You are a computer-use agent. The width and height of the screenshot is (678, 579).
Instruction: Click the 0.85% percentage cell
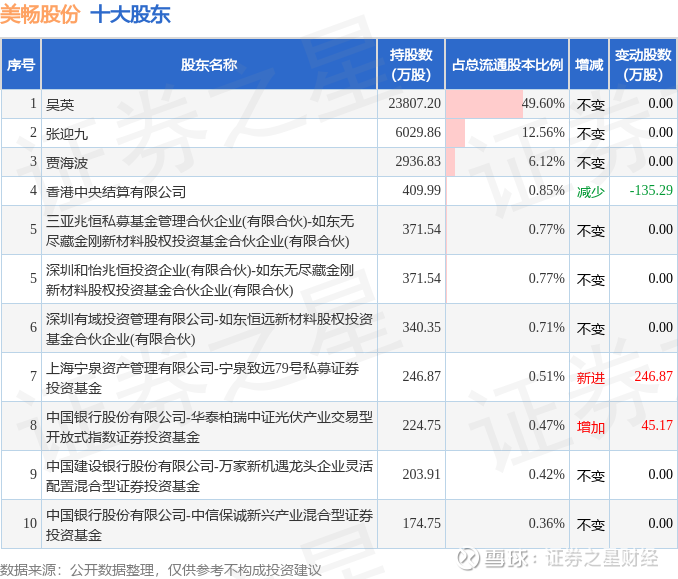tap(546, 190)
